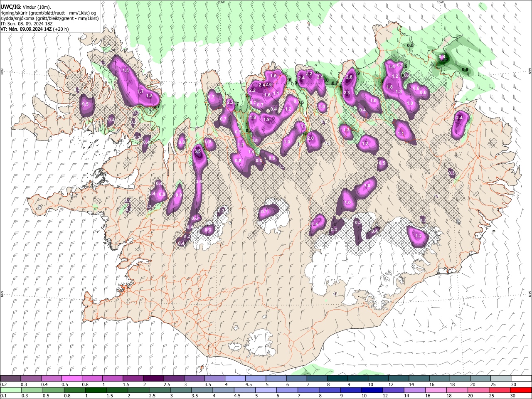Viewport: 532px width, 399px height.
Task: Click the 'UWC/IG: Vindur (10m)' title text
Action: pos(25,7)
